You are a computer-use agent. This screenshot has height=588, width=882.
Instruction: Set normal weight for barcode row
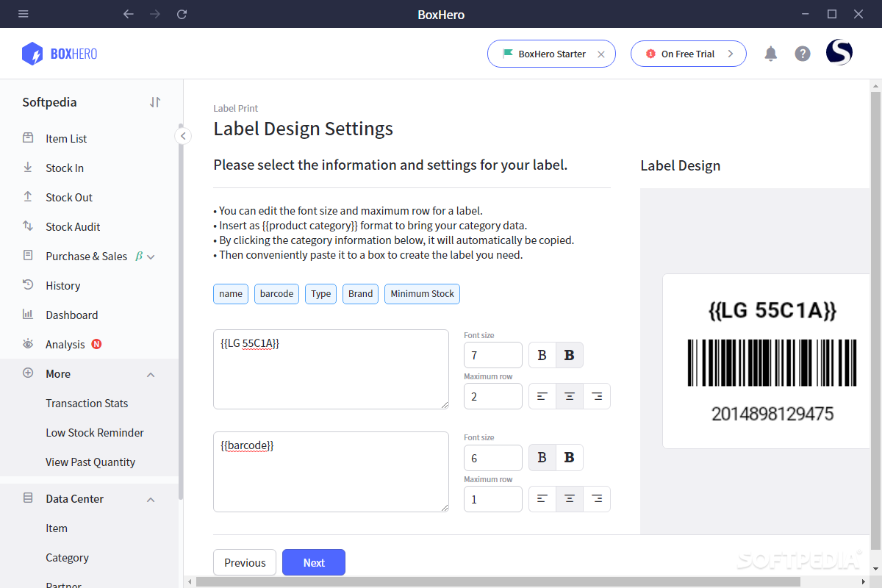tap(542, 457)
